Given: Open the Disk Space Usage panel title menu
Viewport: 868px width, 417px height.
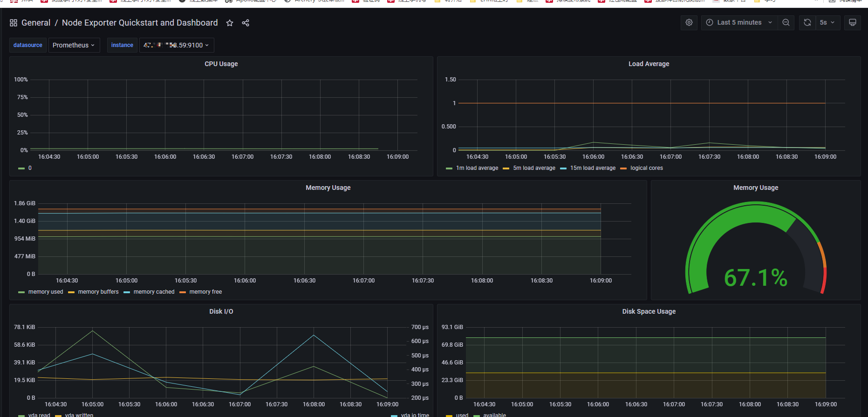Looking at the screenshot, I should [x=649, y=311].
